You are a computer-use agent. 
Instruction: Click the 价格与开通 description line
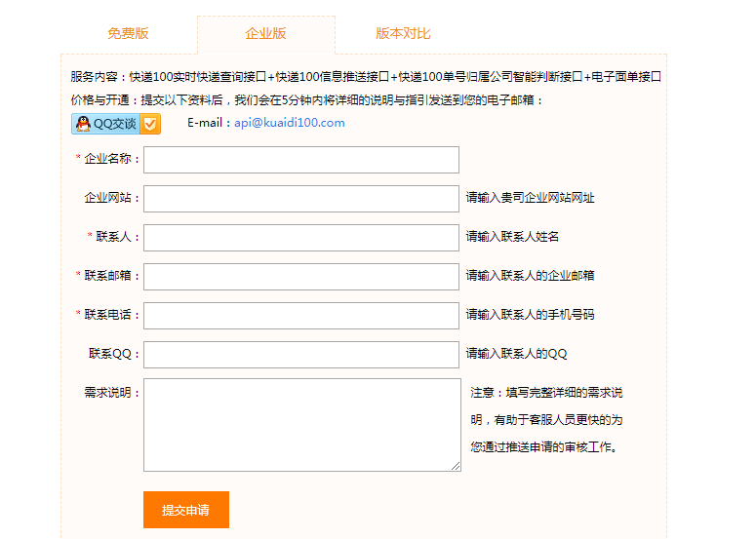pos(307,100)
